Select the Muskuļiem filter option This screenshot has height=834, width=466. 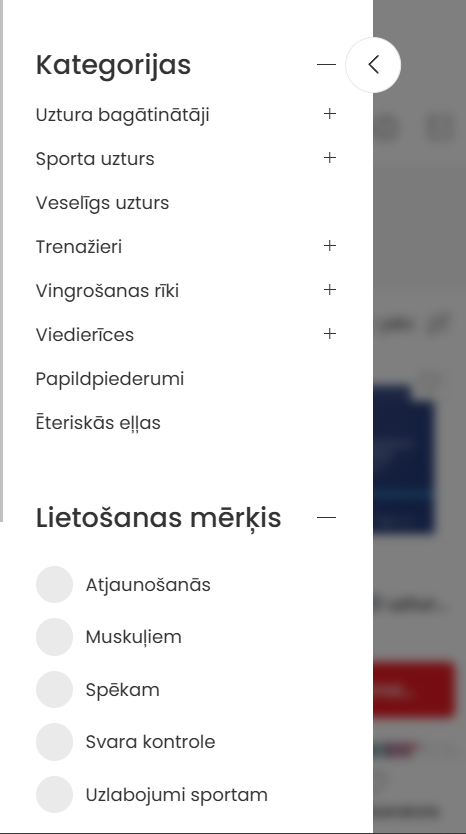(109, 637)
